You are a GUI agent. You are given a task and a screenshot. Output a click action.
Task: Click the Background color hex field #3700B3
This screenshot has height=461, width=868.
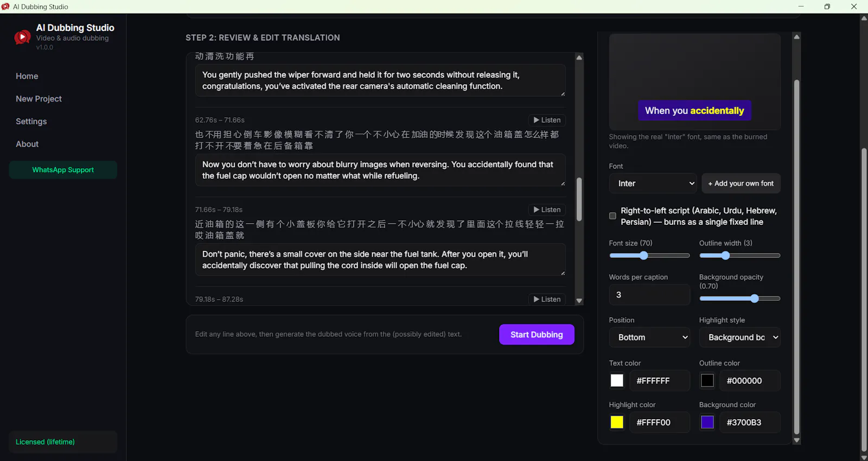point(750,422)
